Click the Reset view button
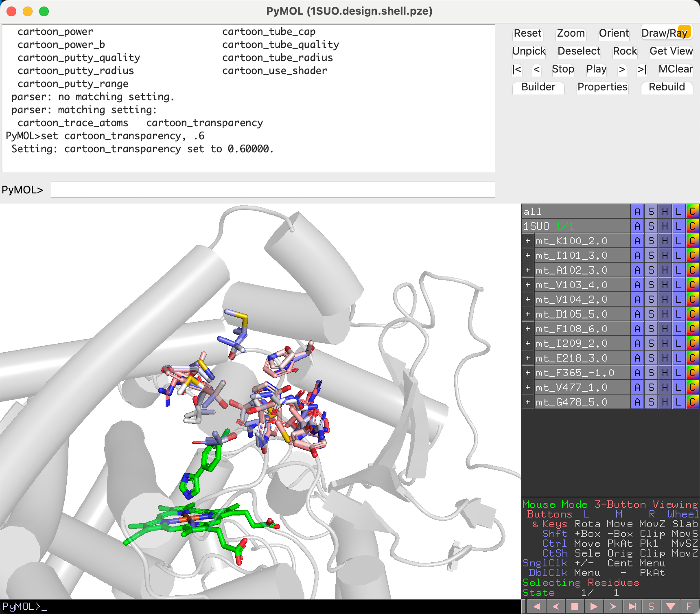Screen dimensions: 700x614 tap(527, 33)
